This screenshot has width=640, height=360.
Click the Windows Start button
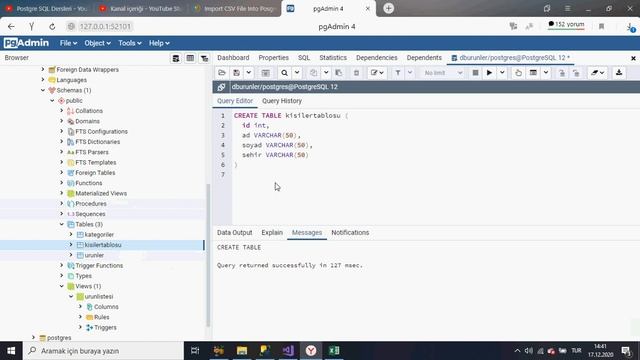coord(11,351)
